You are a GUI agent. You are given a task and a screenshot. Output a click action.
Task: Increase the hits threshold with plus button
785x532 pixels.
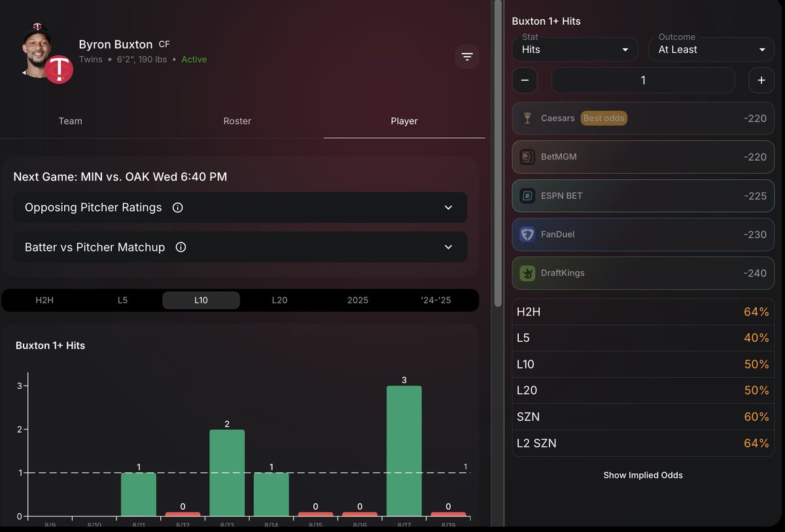(761, 80)
